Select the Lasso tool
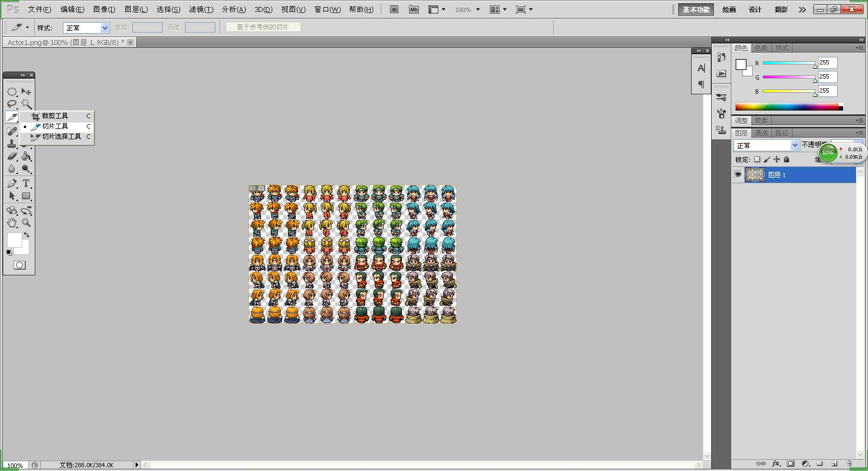Viewport: 868px width, 471px height. coord(12,104)
